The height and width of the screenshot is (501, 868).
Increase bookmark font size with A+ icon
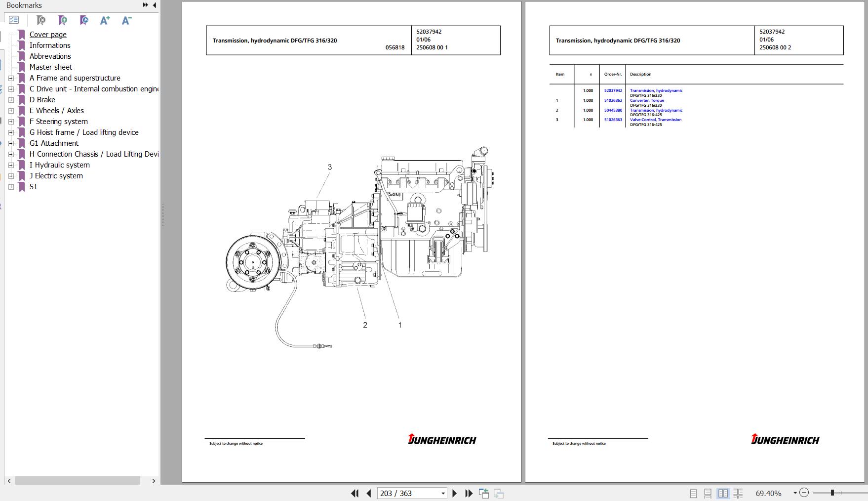pyautogui.click(x=105, y=20)
